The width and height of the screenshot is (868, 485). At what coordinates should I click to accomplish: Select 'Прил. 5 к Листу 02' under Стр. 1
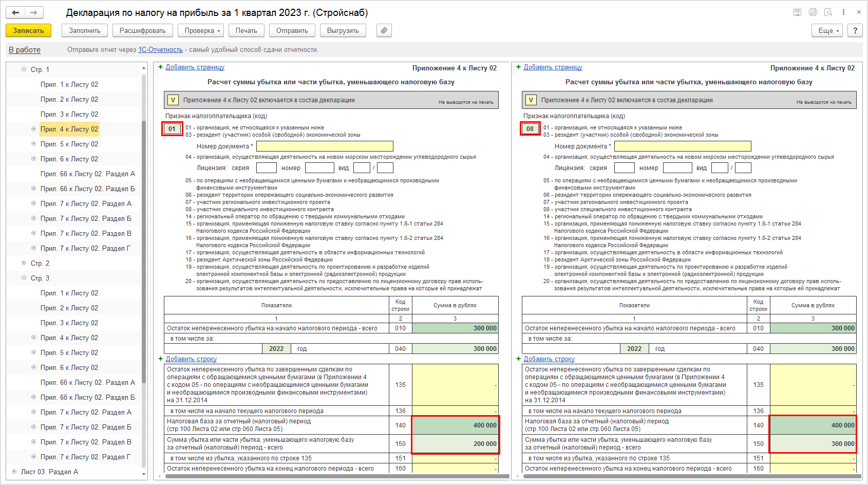pyautogui.click(x=69, y=144)
